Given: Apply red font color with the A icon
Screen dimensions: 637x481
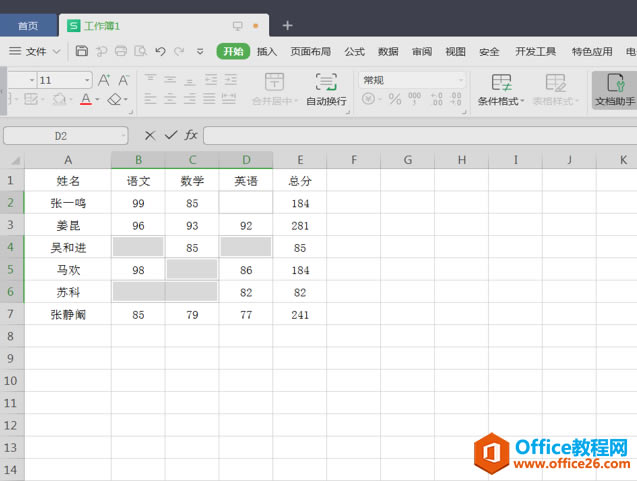Looking at the screenshot, I should coord(86,99).
